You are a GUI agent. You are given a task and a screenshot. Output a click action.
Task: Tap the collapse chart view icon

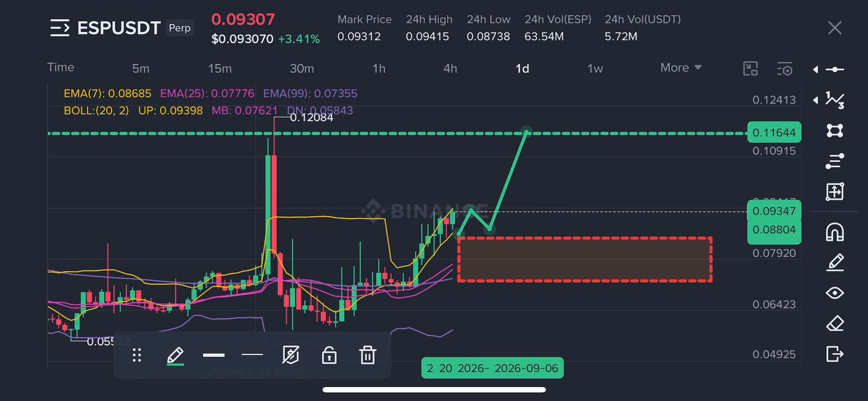click(750, 69)
